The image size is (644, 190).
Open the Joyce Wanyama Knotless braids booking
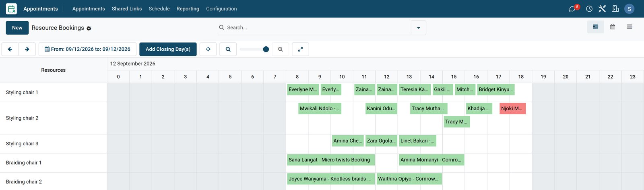click(x=331, y=179)
